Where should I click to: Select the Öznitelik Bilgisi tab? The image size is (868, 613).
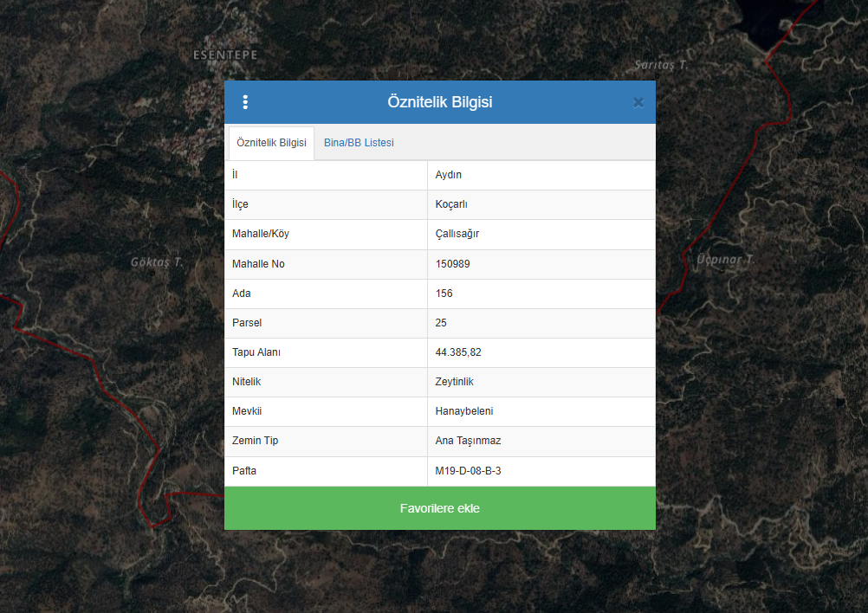click(x=271, y=143)
